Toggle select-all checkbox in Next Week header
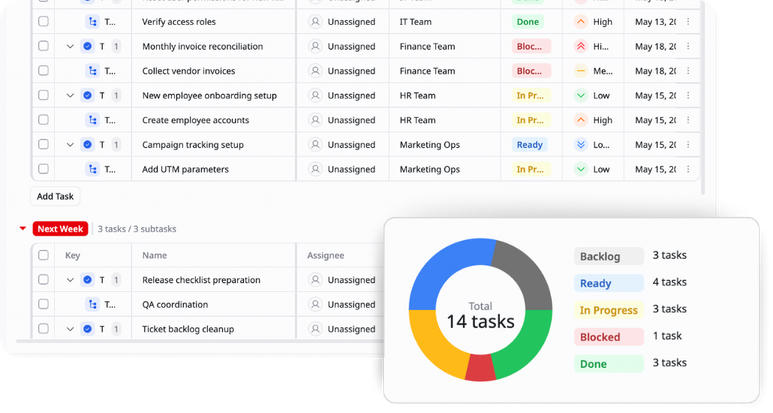 click(43, 255)
